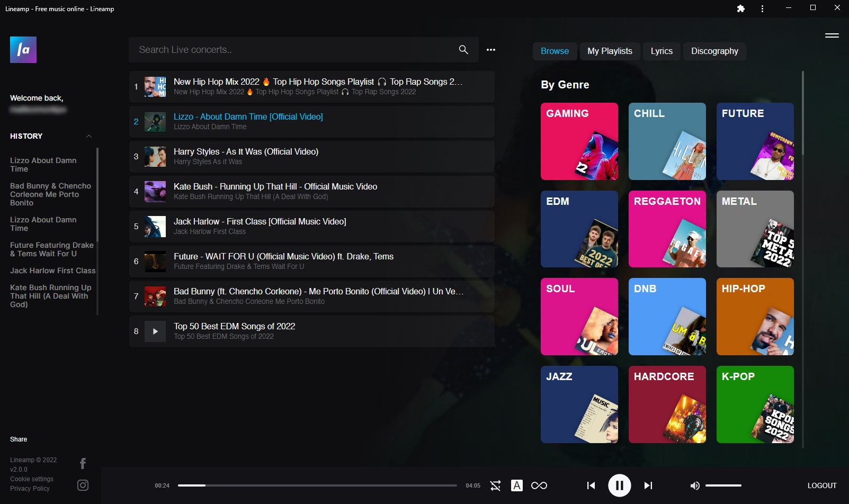The height and width of the screenshot is (504, 849).
Task: Open the browser extensions puzzle icon
Action: [x=741, y=8]
